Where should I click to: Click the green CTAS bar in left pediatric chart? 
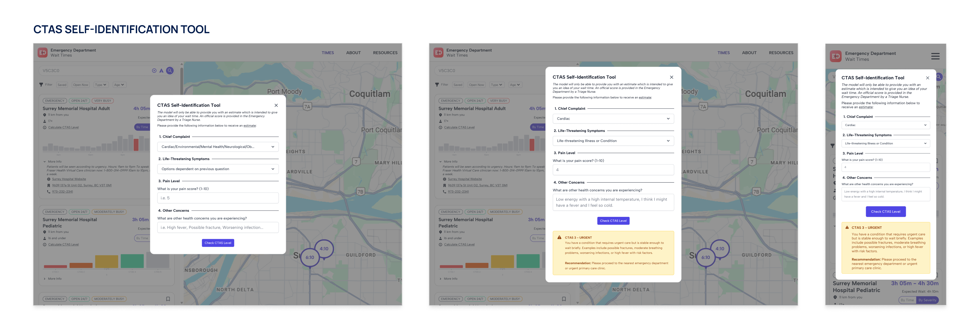(x=132, y=261)
